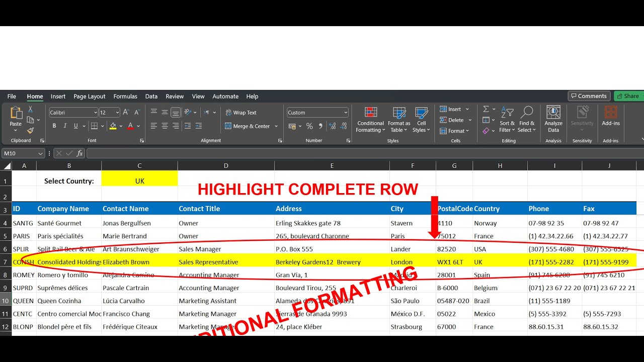This screenshot has width=644, height=362.
Task: Switch to the Page Layout tab
Action: [90, 97]
